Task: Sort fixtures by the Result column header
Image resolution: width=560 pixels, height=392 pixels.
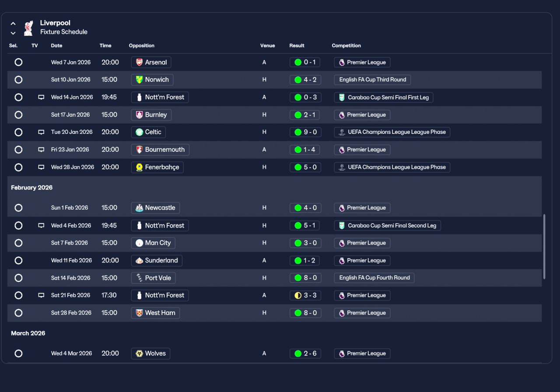Action: [297, 45]
